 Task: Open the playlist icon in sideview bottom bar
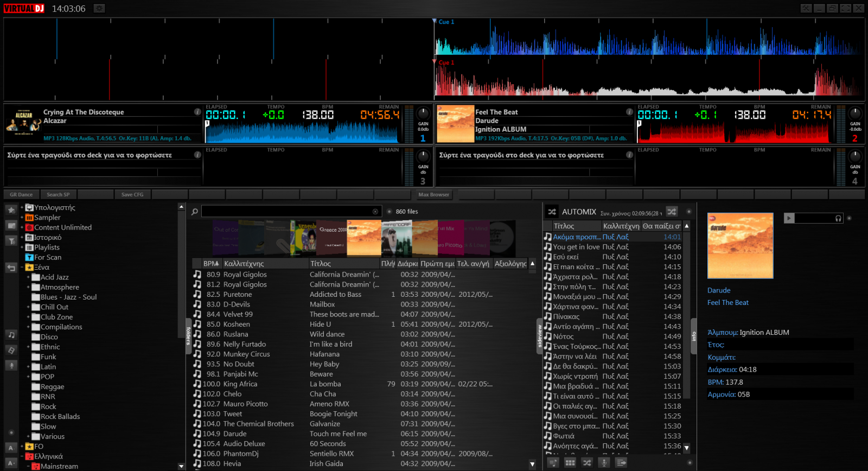(x=553, y=462)
